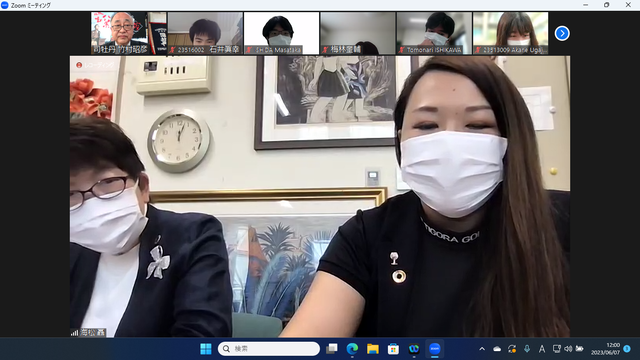Click muted microphone icon on 梅林 thumbnail
Image resolution: width=640 pixels, height=360 pixels.
coord(325,50)
